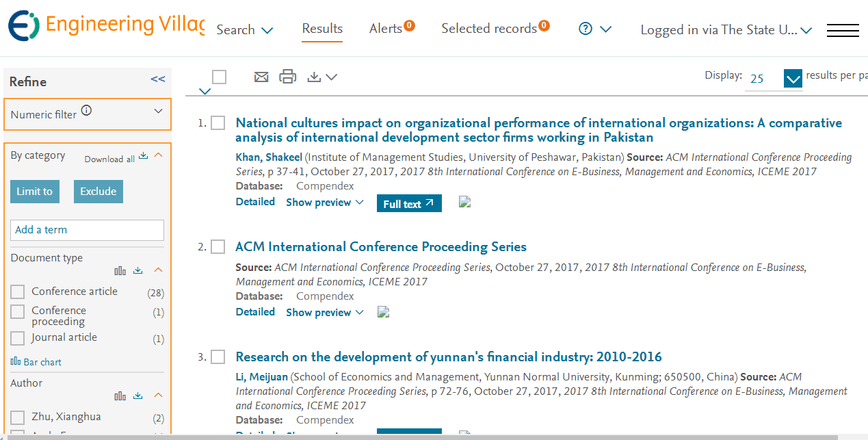The image size is (868, 440).
Task: Open results per page dropdown
Action: [793, 79]
